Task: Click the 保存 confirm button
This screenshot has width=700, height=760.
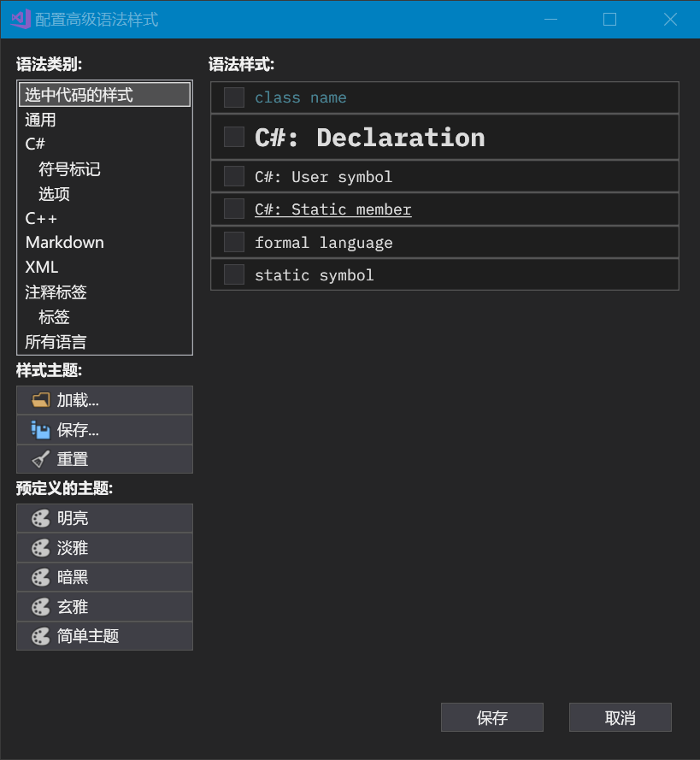Action: (x=491, y=717)
